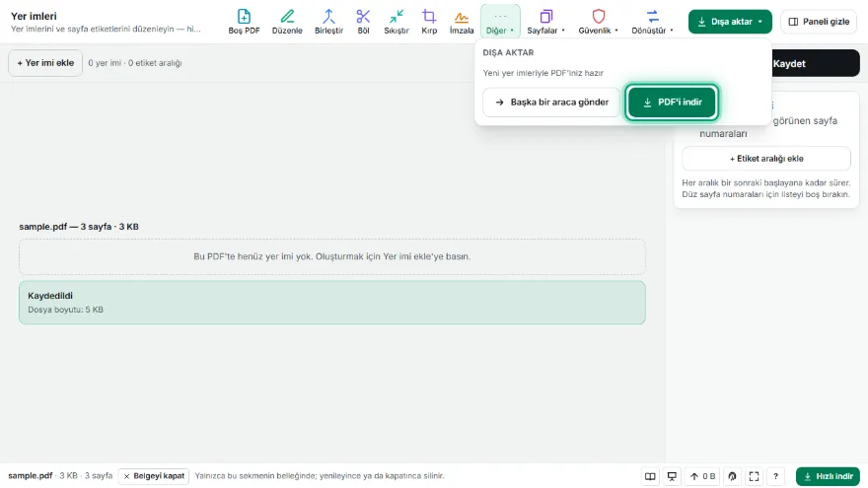Click + Etiket aralığı ekle button
The image size is (868, 488).
[766, 159]
